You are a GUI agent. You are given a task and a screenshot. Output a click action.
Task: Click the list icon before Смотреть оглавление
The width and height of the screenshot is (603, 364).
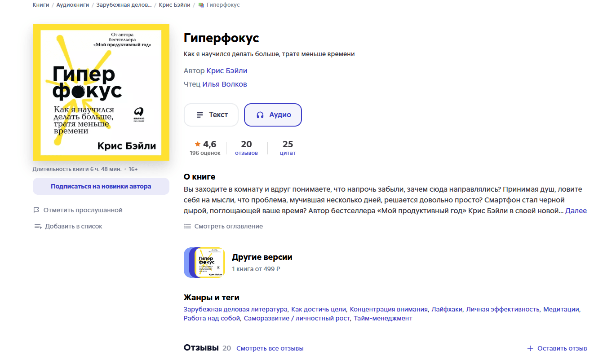click(x=187, y=226)
